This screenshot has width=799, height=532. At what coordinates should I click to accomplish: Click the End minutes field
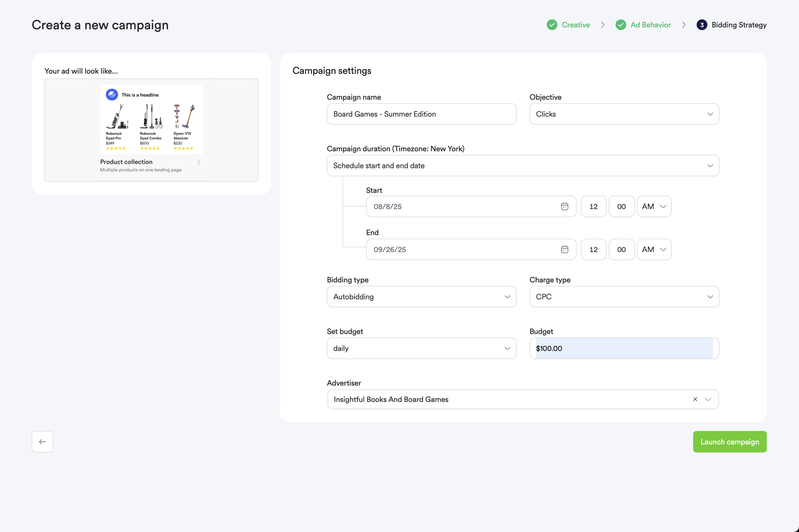click(621, 249)
